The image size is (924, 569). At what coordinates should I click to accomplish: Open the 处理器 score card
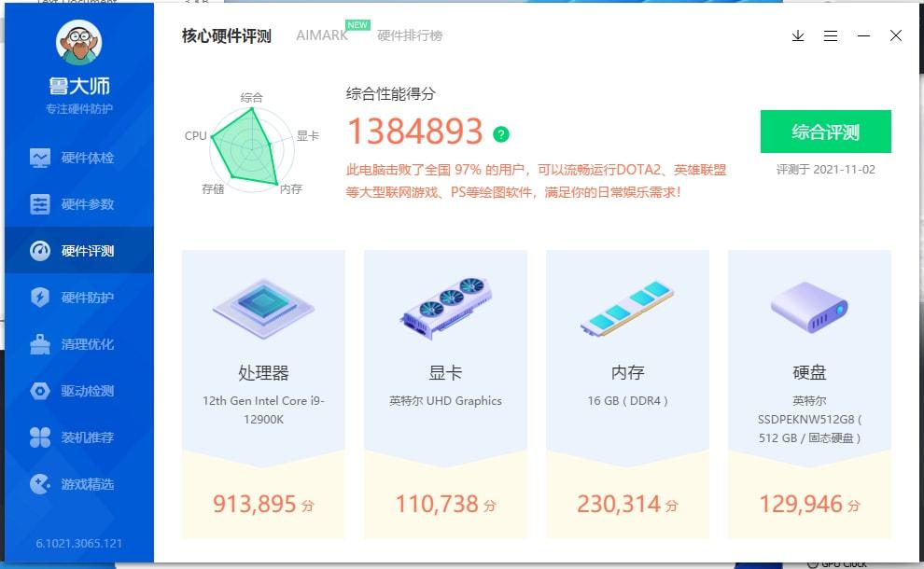263,394
